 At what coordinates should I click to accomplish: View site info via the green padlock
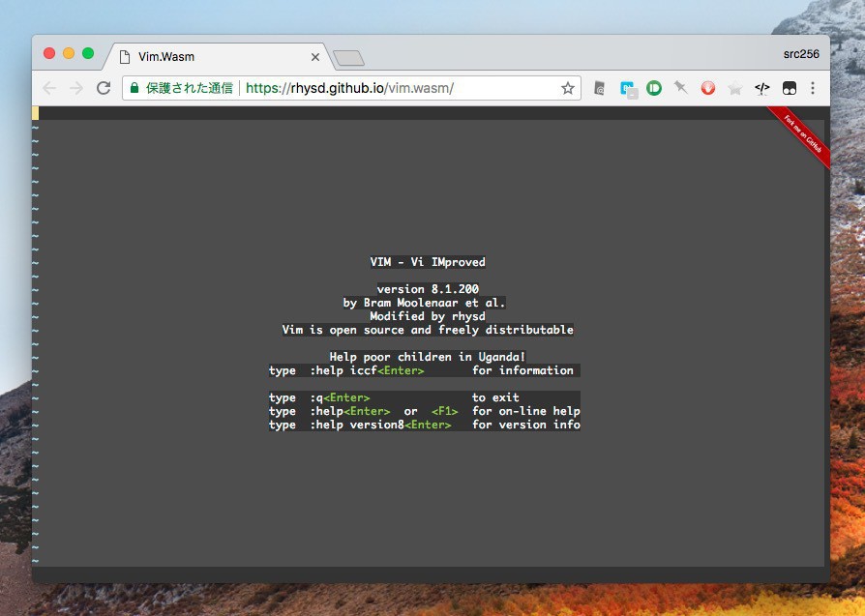pyautogui.click(x=134, y=88)
